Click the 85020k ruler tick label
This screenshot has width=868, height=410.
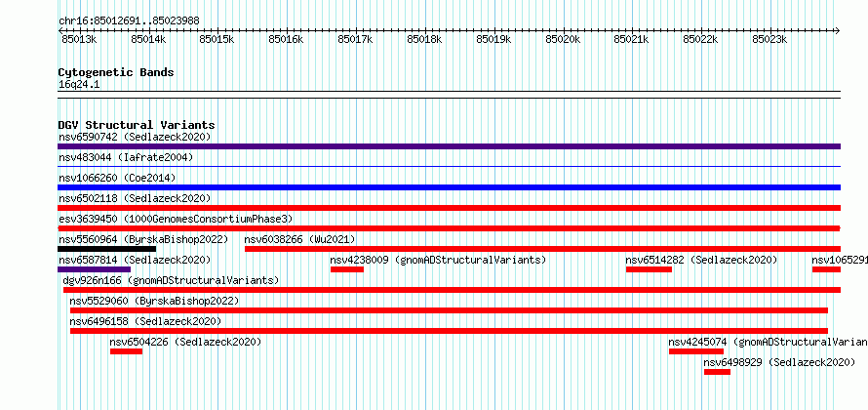coord(563,39)
